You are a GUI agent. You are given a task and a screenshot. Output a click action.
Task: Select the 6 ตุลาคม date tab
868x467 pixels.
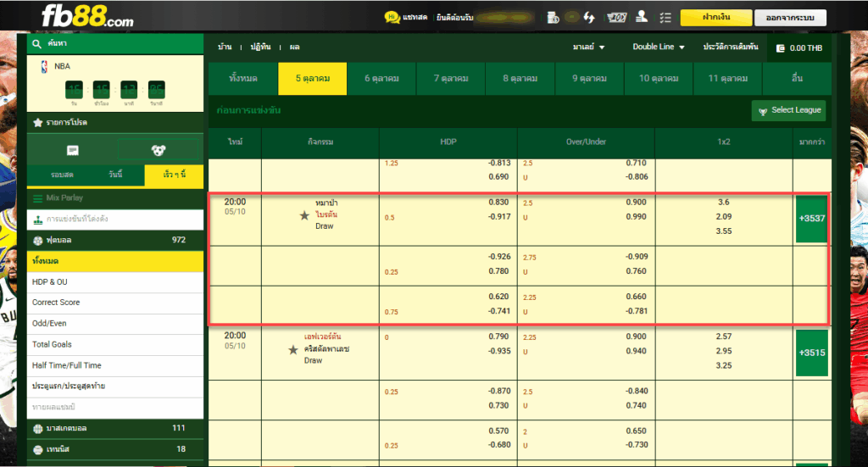point(382,79)
